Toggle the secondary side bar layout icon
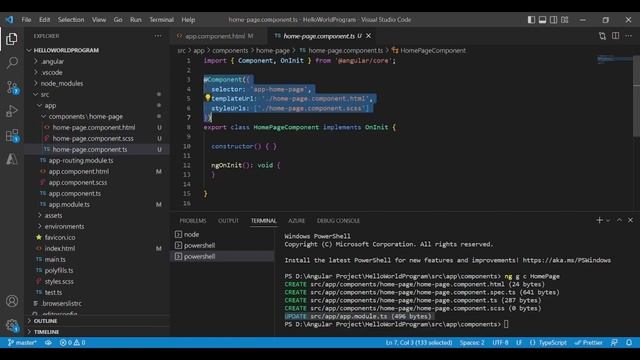 coord(553,20)
